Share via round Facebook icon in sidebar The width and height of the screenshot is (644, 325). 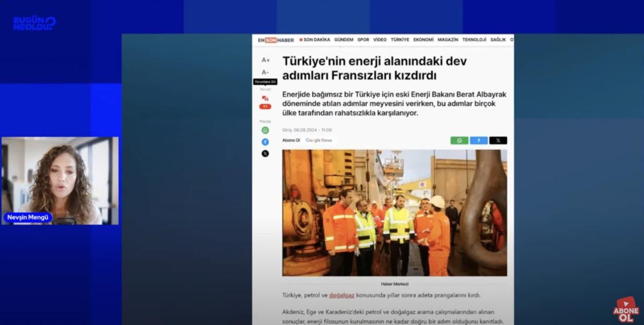pyautogui.click(x=265, y=142)
